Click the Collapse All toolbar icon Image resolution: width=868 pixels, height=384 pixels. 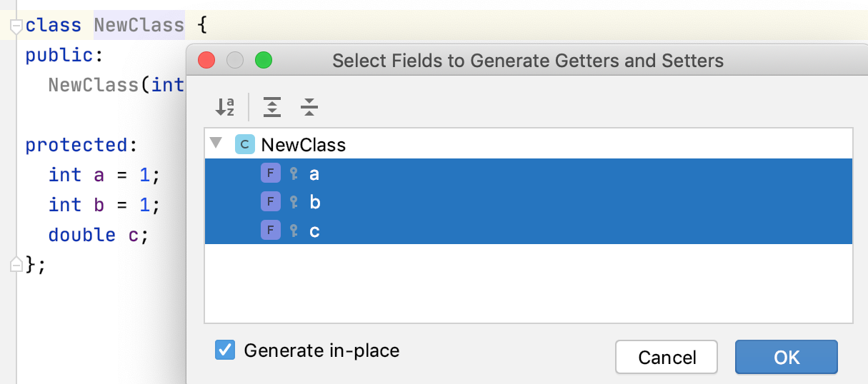[x=309, y=107]
